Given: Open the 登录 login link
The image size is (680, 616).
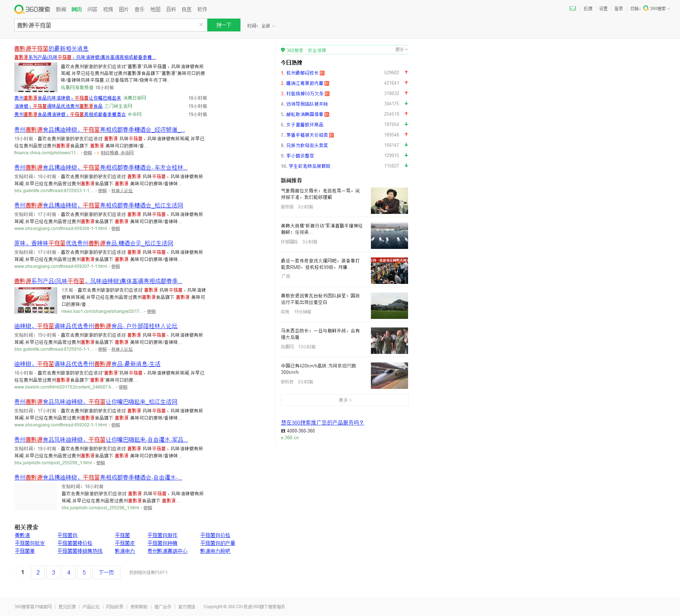Looking at the screenshot, I should 619,9.
